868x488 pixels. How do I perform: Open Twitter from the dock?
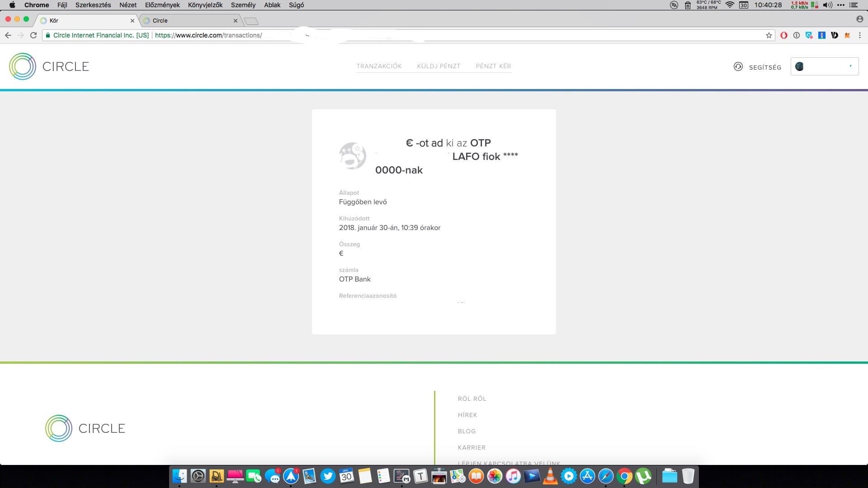pos(328,476)
